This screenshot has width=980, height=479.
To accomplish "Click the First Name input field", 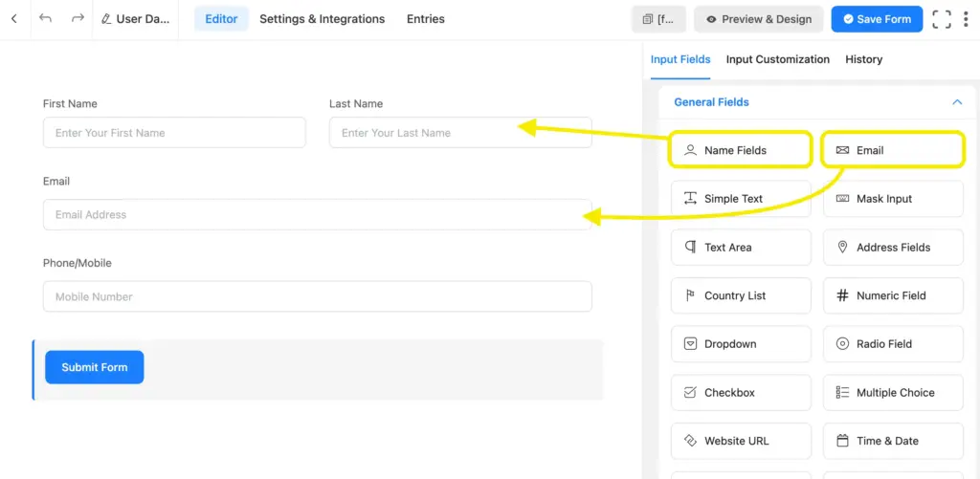I will (x=174, y=132).
